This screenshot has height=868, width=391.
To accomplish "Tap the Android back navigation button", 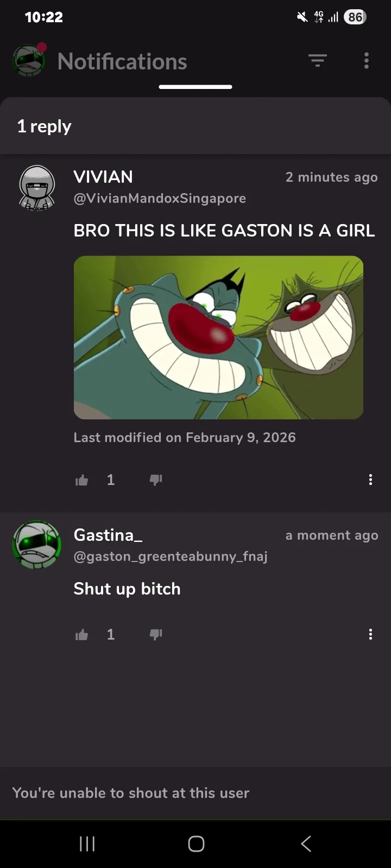I will [306, 844].
